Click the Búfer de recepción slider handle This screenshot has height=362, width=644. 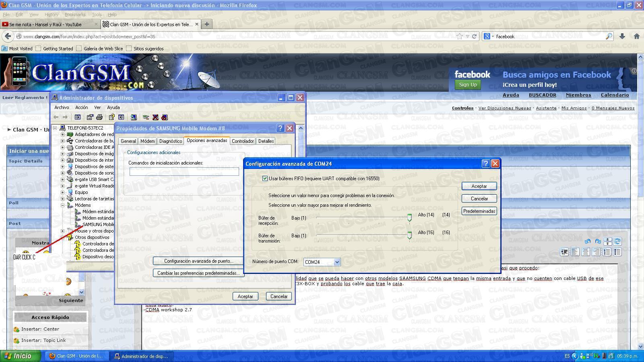pos(409,218)
